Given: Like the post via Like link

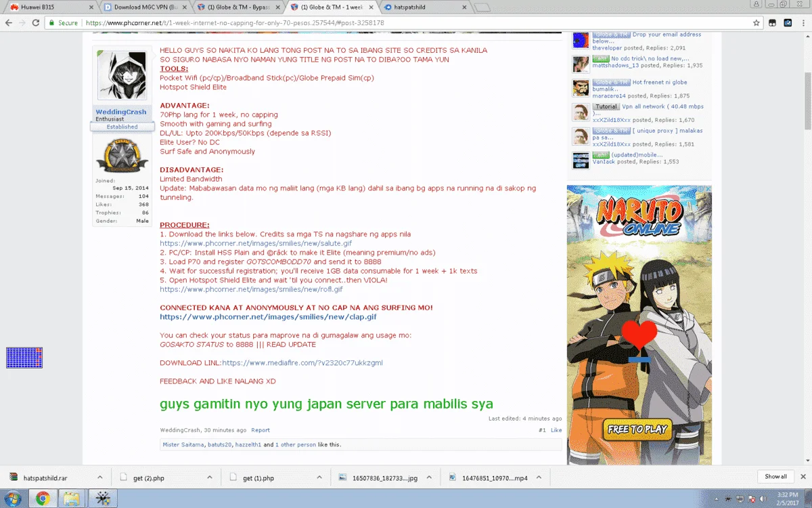Looking at the screenshot, I should (x=556, y=430).
